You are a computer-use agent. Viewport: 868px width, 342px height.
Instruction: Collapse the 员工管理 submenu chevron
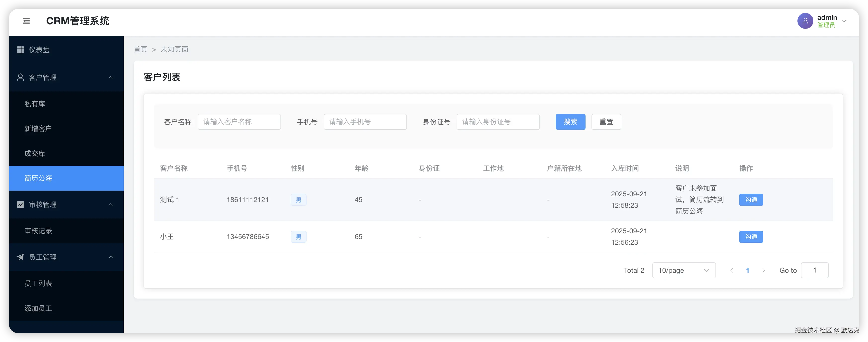pos(111,257)
